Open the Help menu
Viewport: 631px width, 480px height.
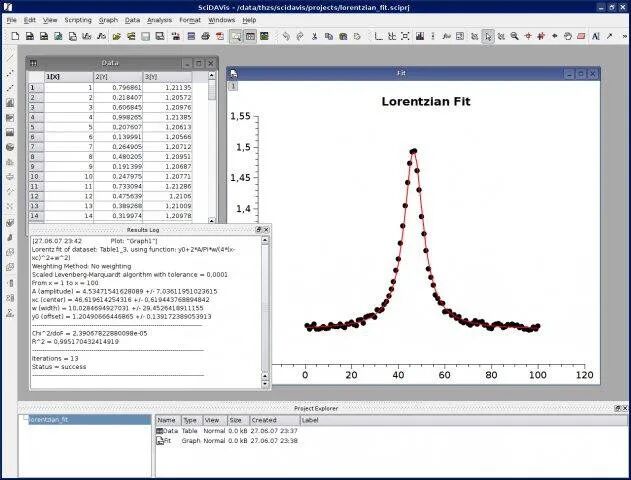249,20
